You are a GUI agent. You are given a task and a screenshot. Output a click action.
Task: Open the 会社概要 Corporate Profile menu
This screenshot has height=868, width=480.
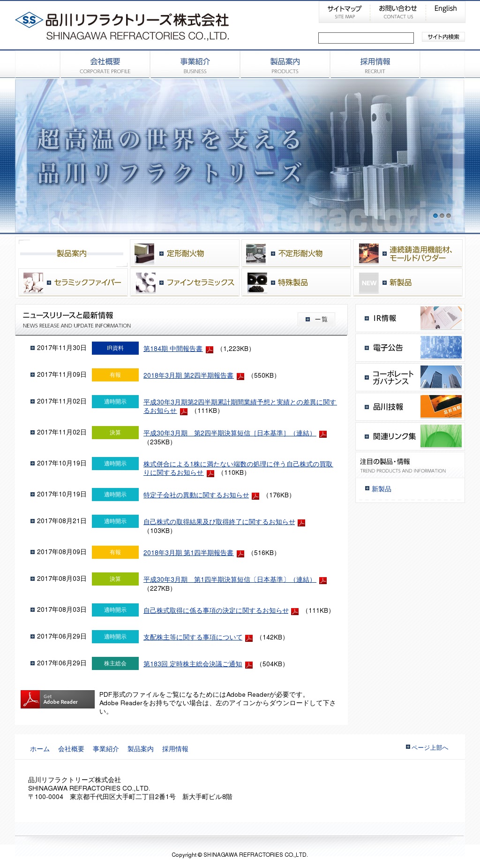(x=105, y=65)
